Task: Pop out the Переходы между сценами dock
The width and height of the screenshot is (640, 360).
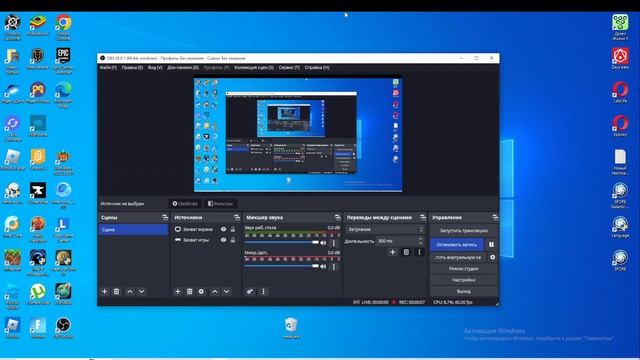Action: (x=423, y=218)
